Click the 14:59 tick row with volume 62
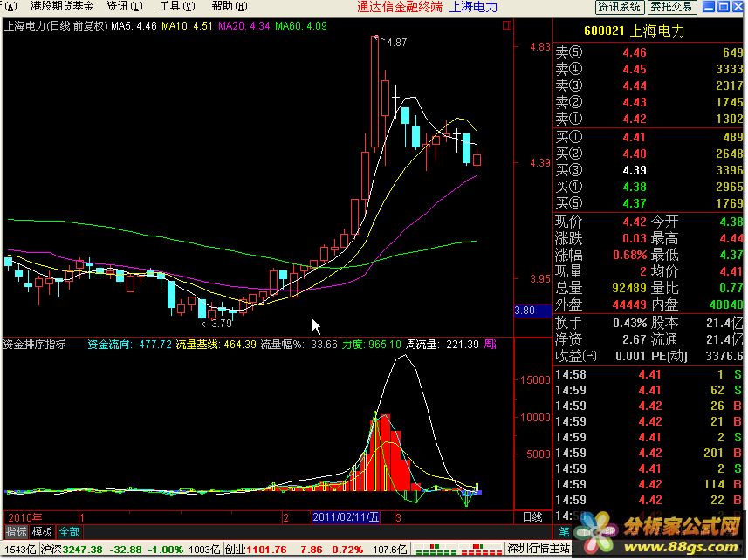Screen dimensions: 748x560 coord(648,390)
